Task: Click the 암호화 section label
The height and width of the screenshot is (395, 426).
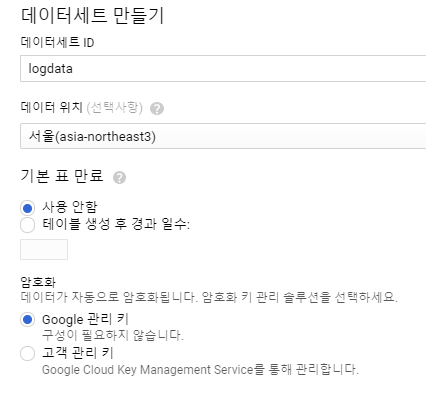Action: click(x=38, y=282)
